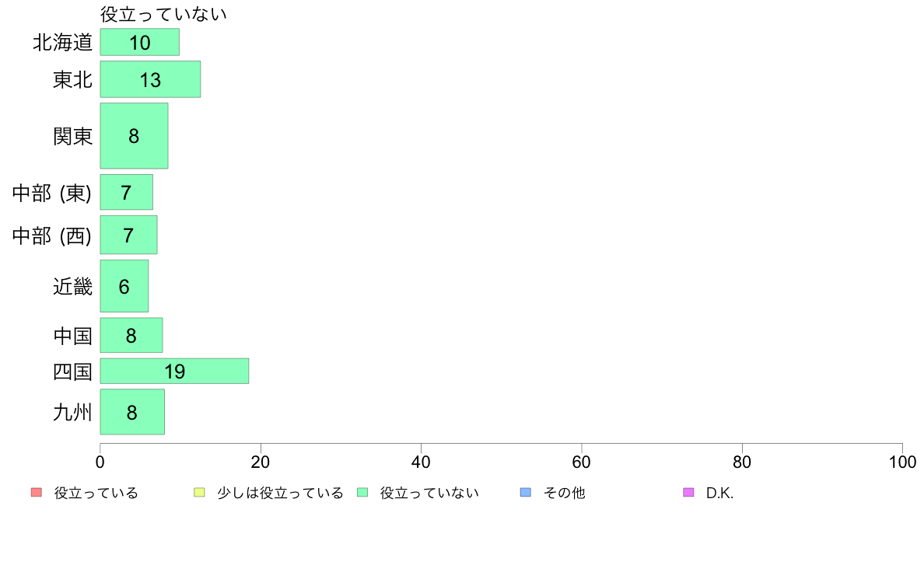Select the 中部 (東) bar showing 7

126,192
